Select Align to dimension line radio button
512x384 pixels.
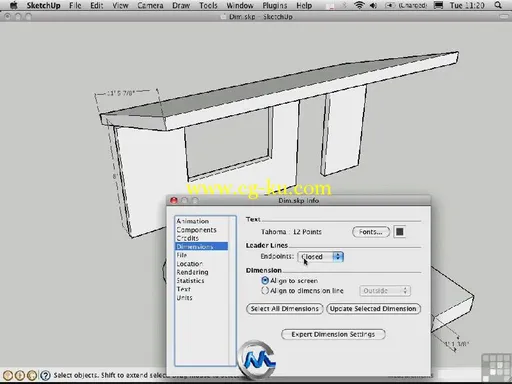point(265,291)
